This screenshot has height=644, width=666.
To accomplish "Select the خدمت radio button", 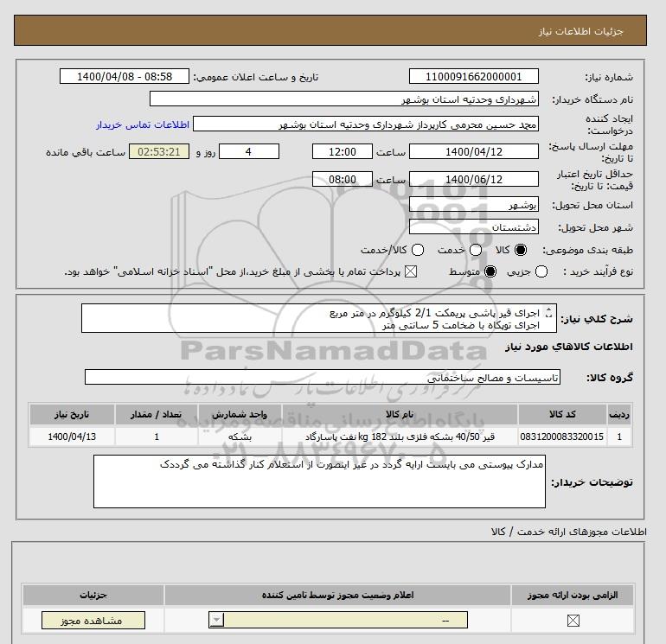I will [476, 250].
